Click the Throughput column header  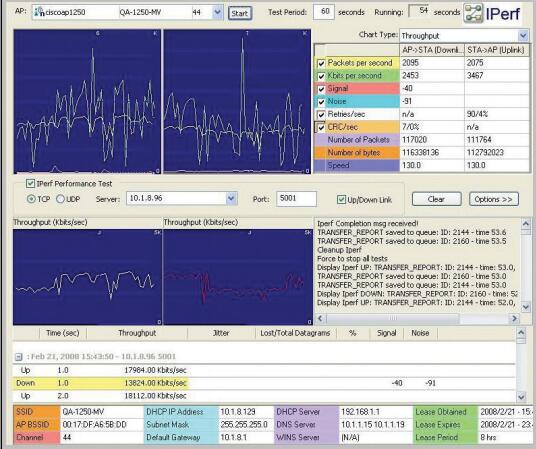pos(137,333)
